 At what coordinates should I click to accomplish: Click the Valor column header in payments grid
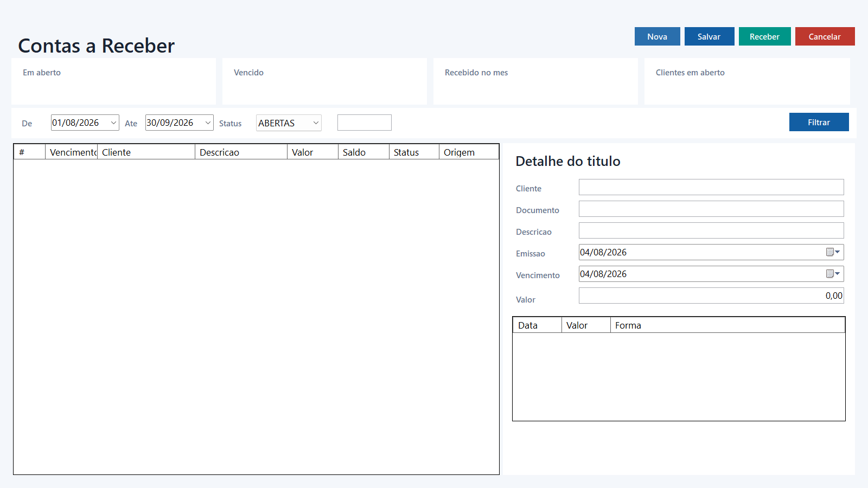586,325
